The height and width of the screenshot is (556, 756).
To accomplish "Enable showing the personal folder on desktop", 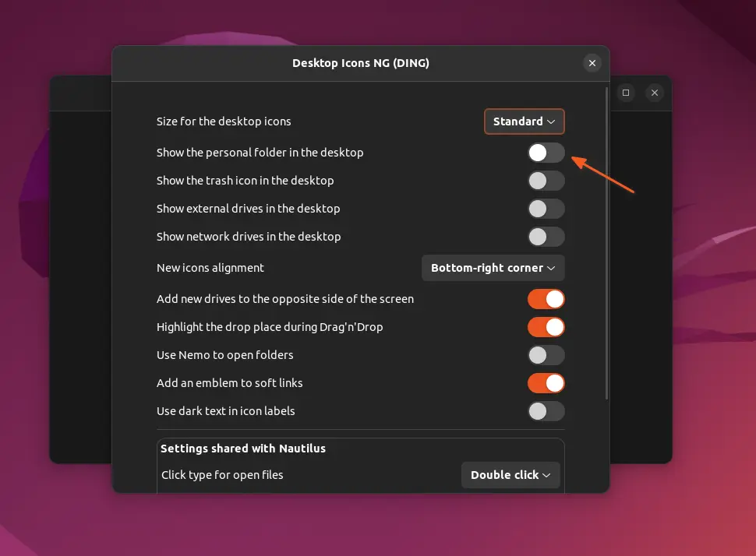I will click(546, 153).
